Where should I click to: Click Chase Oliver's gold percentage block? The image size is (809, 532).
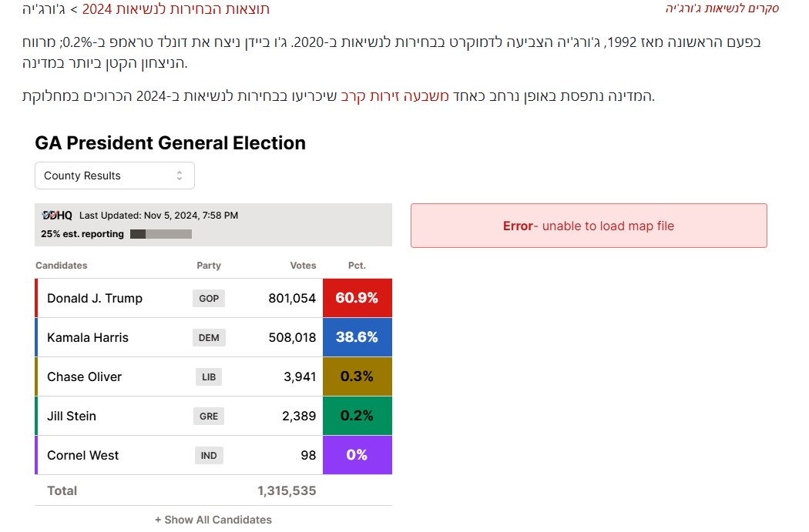(x=357, y=376)
